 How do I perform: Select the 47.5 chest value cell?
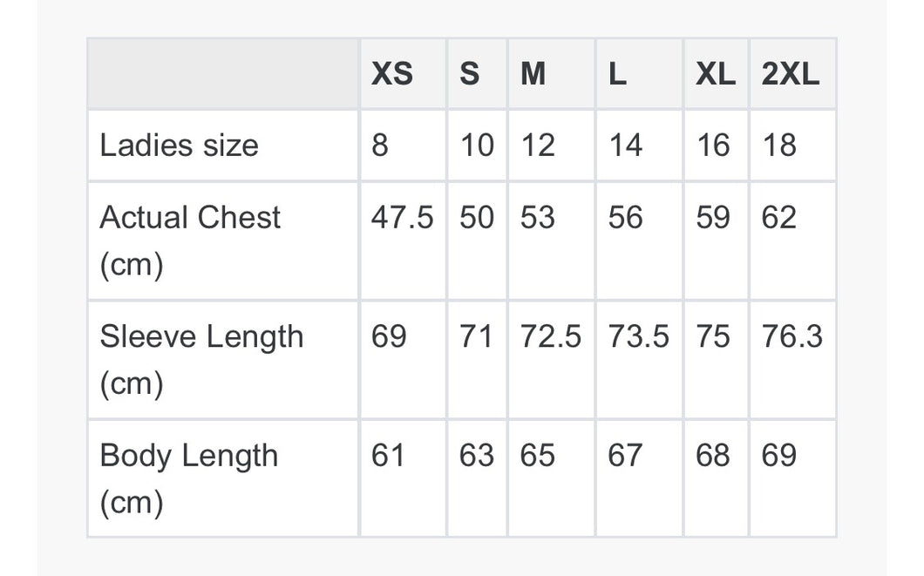[403, 241]
